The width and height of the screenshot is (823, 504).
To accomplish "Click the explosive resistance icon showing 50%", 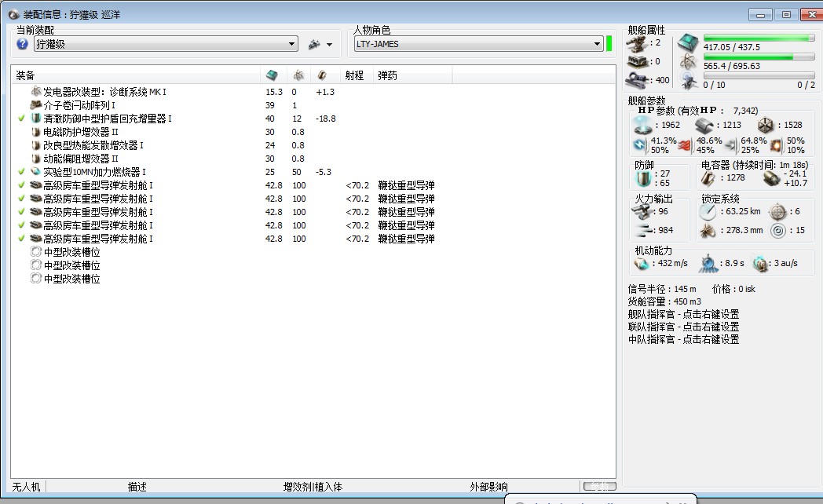I will click(776, 145).
